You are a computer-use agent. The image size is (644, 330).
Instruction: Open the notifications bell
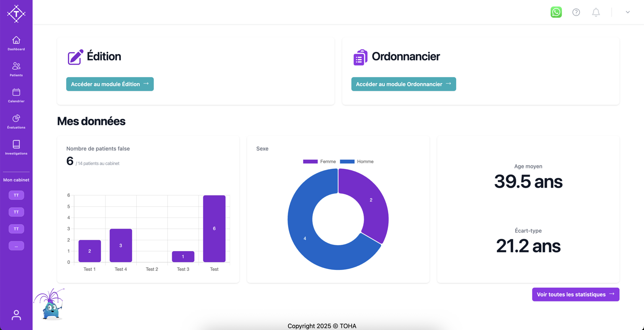596,12
